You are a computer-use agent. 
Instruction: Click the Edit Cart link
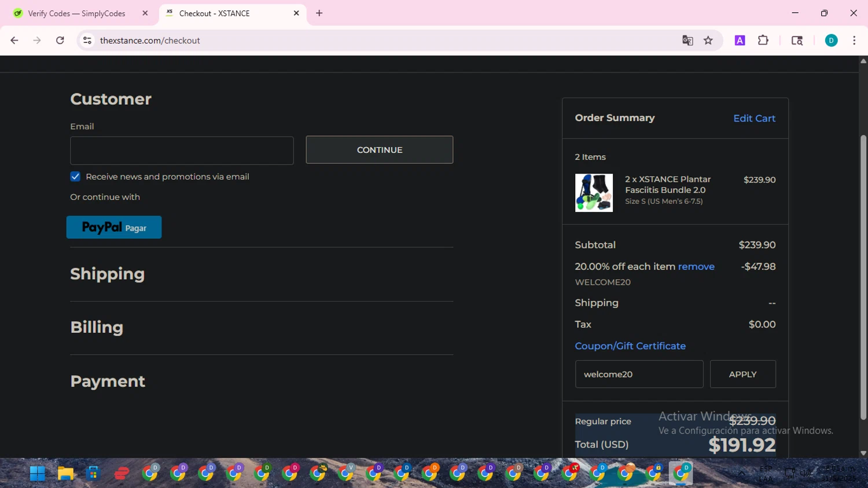[x=754, y=118]
